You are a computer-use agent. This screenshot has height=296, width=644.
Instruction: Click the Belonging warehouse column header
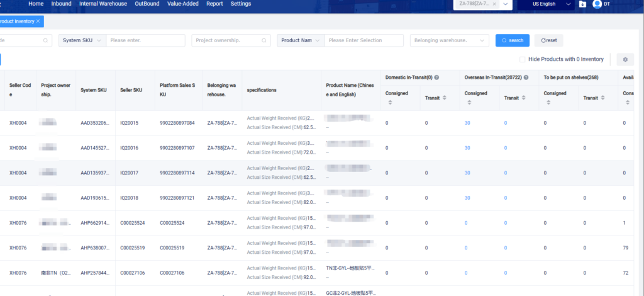click(x=222, y=89)
